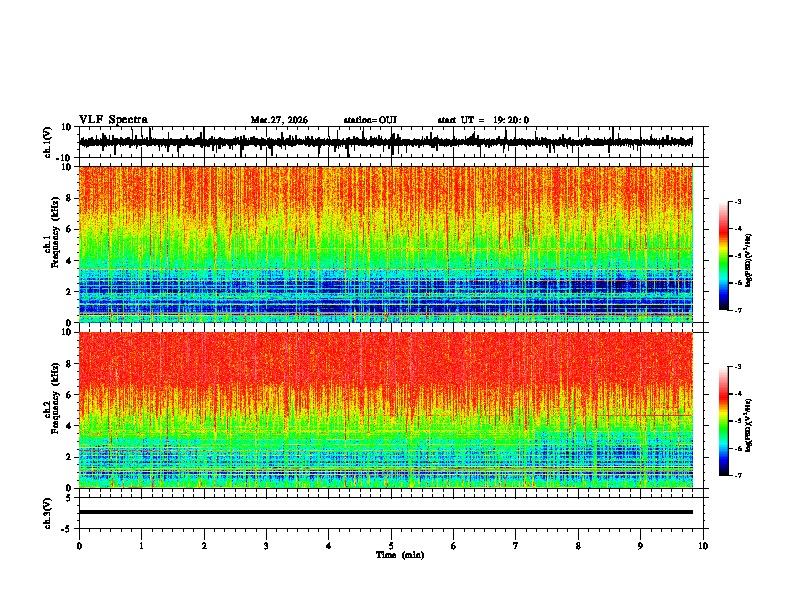Screen dimensions: 792x612
Task: Click the "8" kHz tick on ch.1 spectrogram axis
Action: 70,198
